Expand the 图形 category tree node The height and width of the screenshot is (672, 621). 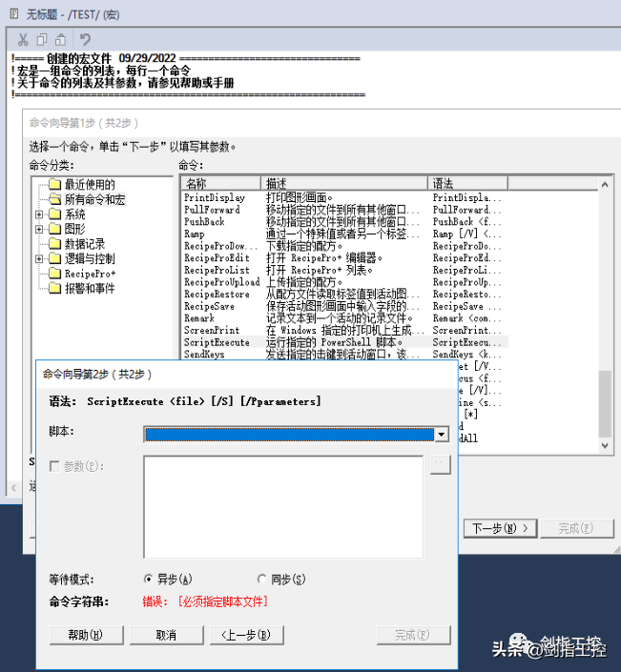(39, 230)
